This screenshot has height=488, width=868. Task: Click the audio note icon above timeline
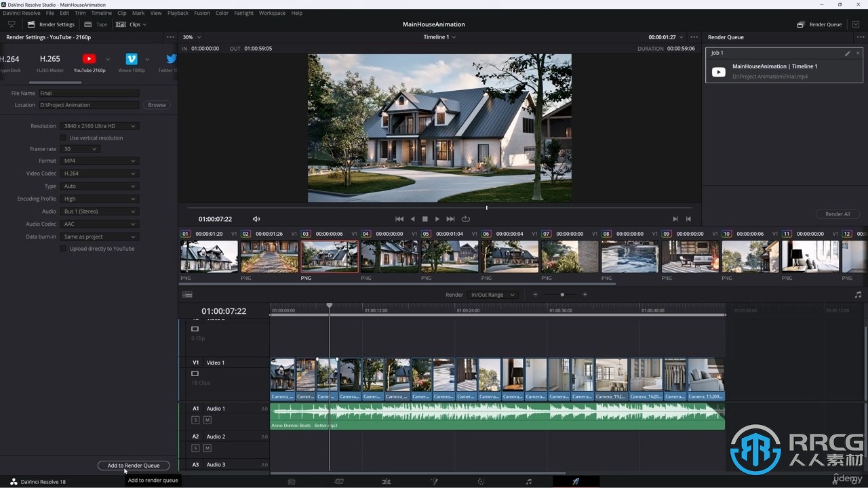coord(858,295)
